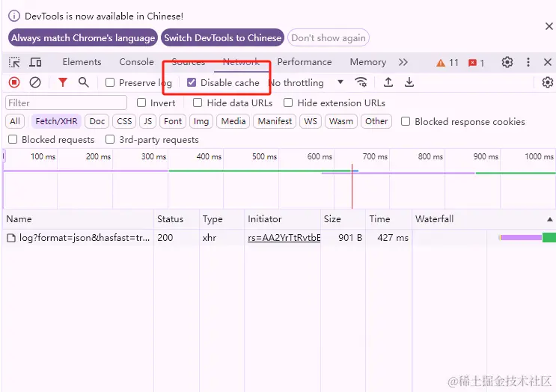
Task: Filter requests by CSS type
Action: [x=124, y=121]
